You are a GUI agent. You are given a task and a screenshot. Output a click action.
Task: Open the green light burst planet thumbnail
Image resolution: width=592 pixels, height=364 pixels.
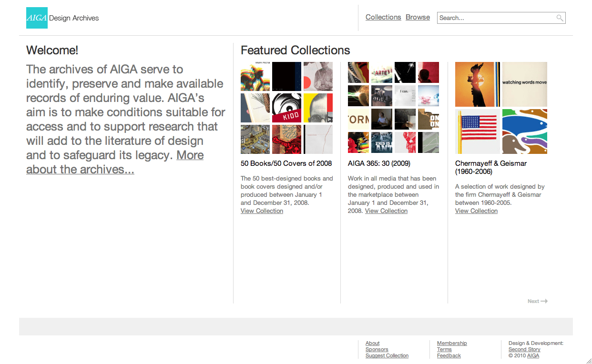tap(358, 96)
